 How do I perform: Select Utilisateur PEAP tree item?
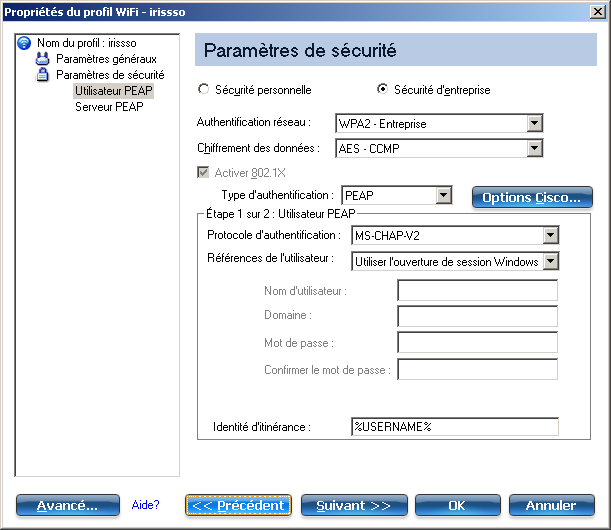coord(113,91)
